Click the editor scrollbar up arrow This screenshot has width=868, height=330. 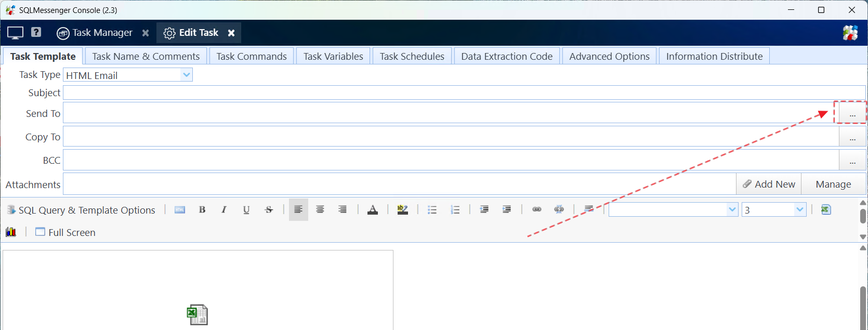[x=863, y=248]
